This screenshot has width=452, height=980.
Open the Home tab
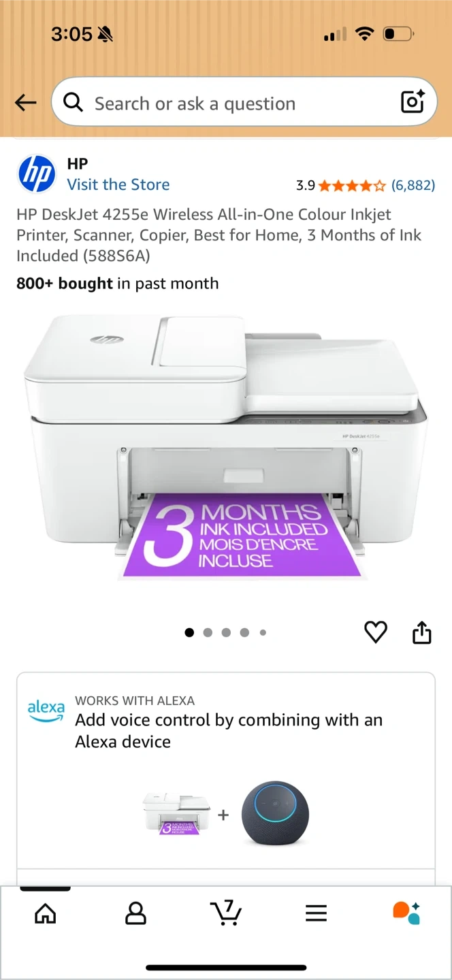(46, 913)
